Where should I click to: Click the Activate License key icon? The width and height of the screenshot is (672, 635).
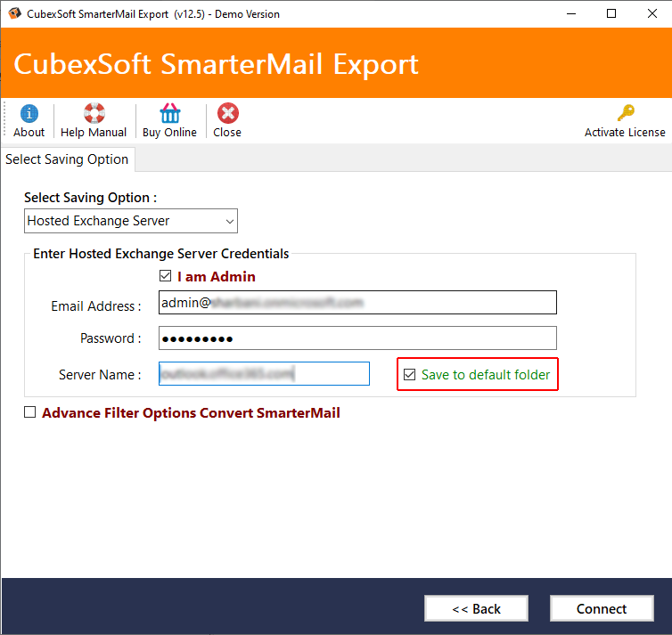626,112
